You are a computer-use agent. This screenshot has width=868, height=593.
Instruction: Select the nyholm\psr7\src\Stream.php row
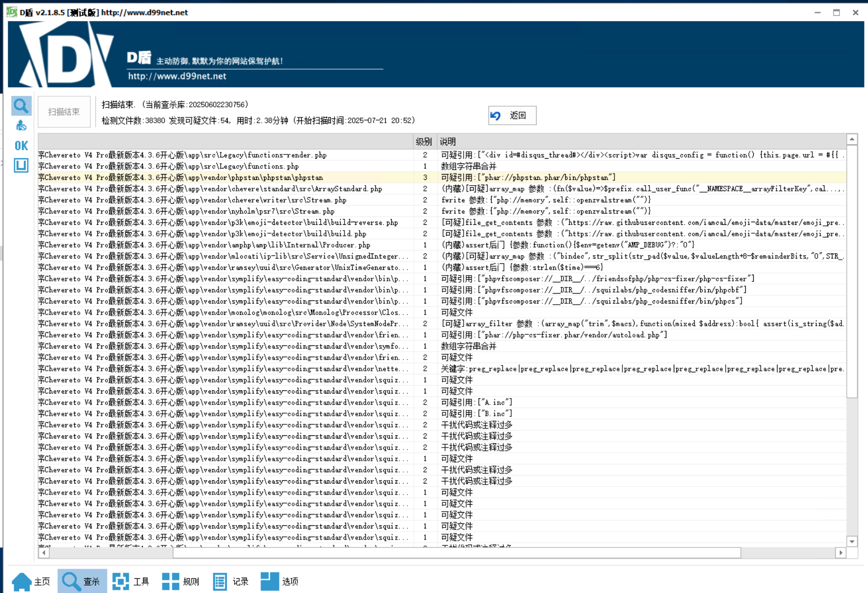[x=442, y=211]
